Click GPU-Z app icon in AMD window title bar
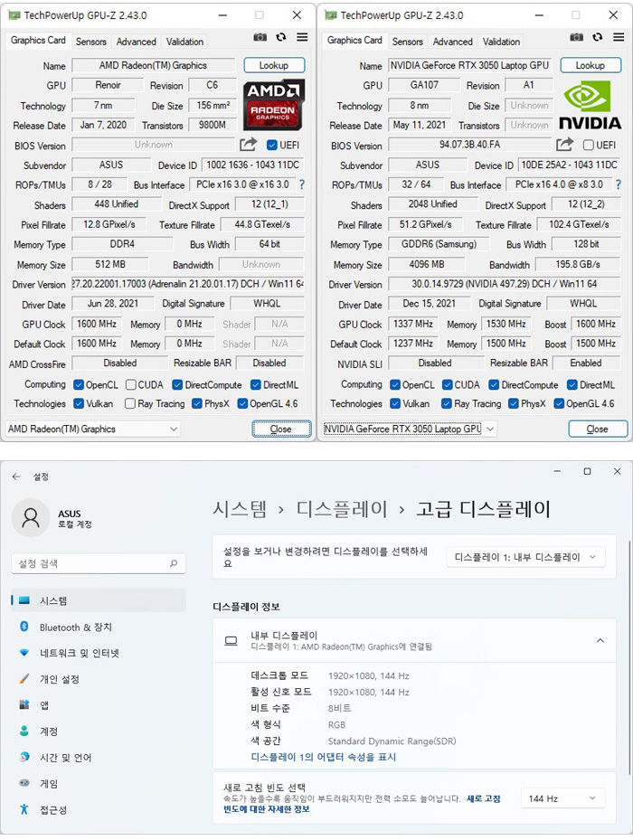 pyautogui.click(x=14, y=15)
